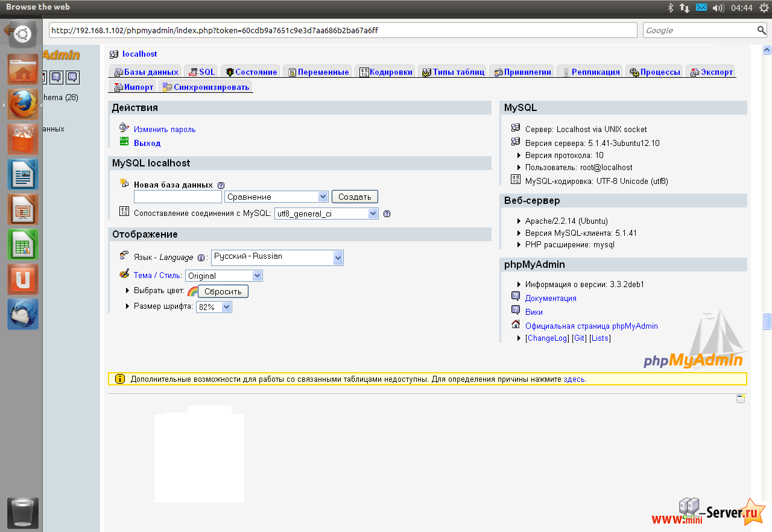Launch LibreOffice Writer from dock
The width and height of the screenshot is (772, 532).
[x=23, y=174]
